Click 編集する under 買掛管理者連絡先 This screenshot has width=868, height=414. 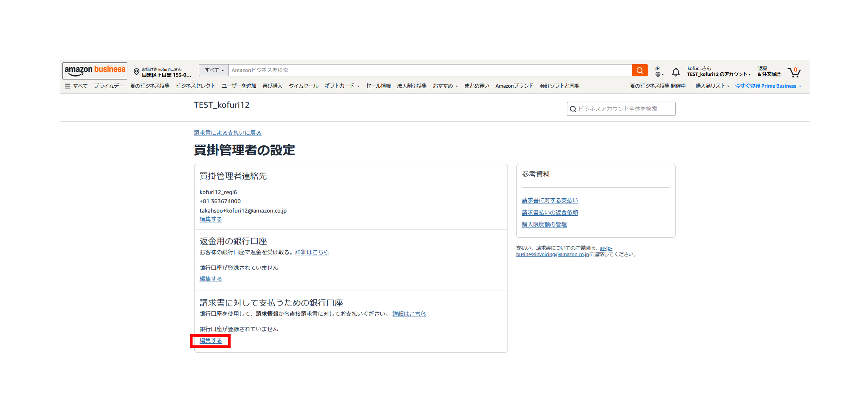[211, 219]
